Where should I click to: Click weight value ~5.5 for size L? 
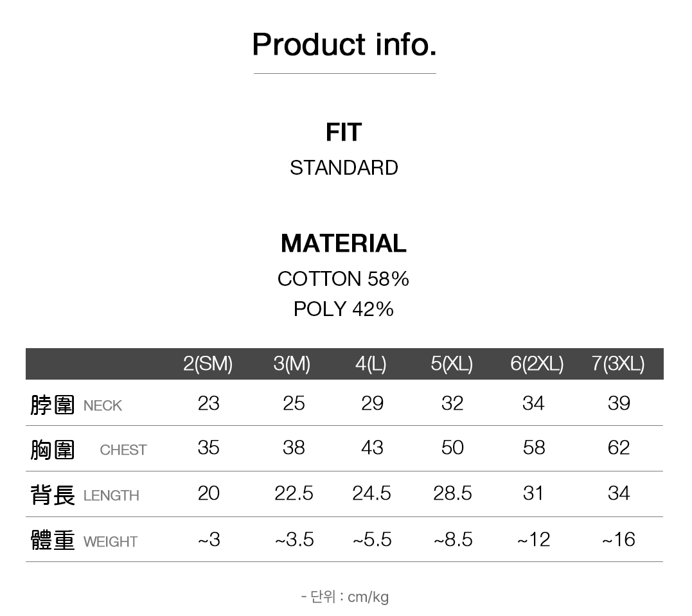[372, 540]
